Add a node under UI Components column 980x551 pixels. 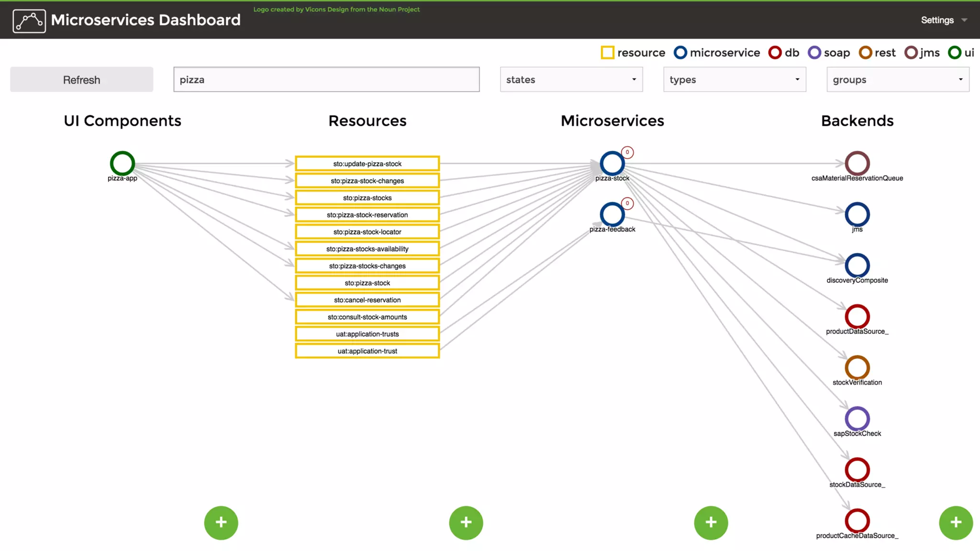tap(221, 522)
